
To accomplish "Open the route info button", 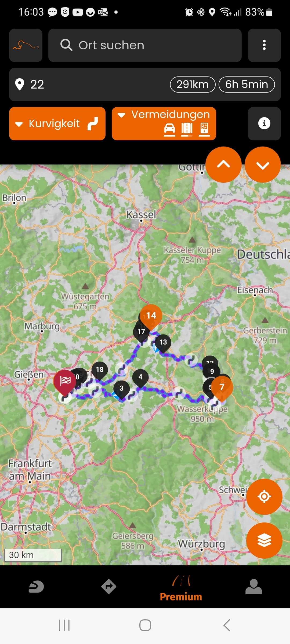I will (264, 123).
